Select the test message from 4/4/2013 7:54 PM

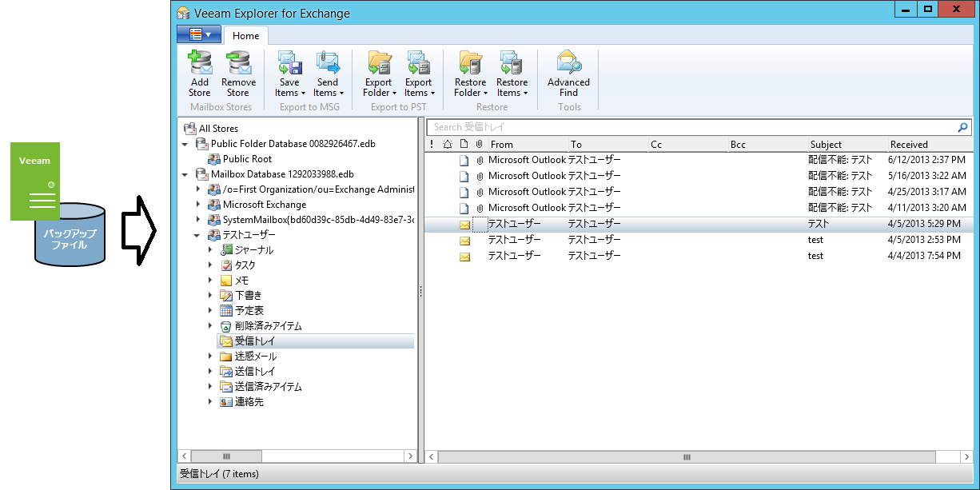coord(699,256)
